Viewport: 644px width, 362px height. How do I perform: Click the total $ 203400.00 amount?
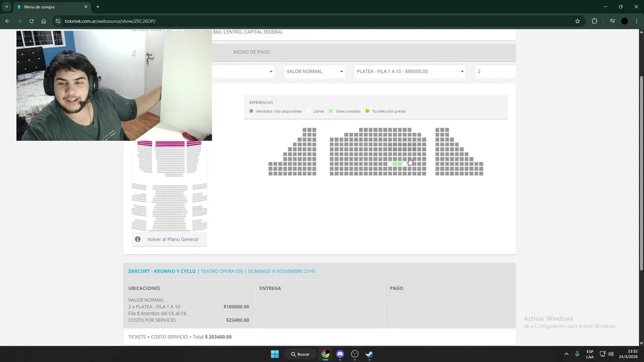coord(218,337)
